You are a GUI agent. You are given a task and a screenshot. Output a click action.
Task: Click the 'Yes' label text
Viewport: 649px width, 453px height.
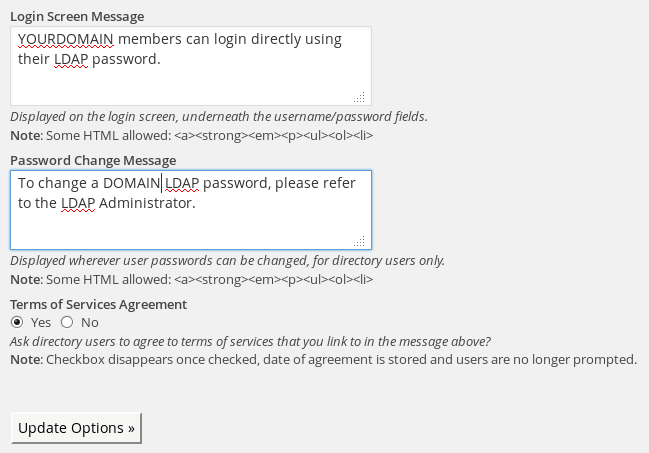coord(41,323)
